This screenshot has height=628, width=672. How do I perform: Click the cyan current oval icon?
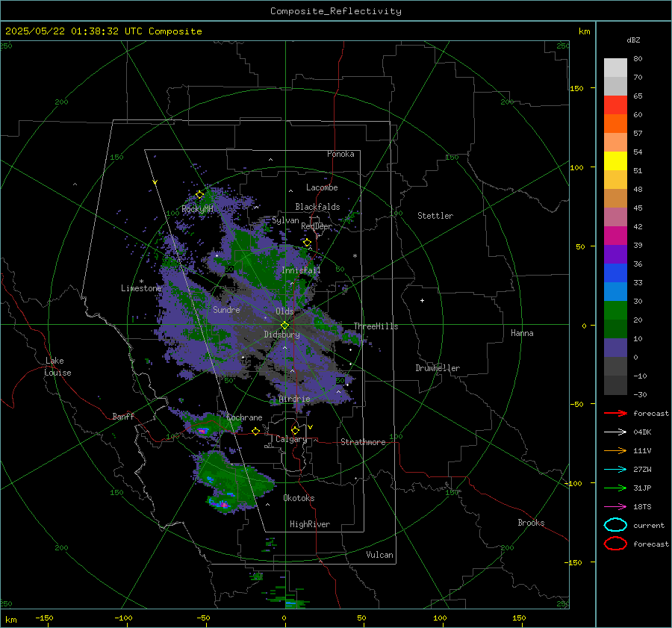click(615, 525)
